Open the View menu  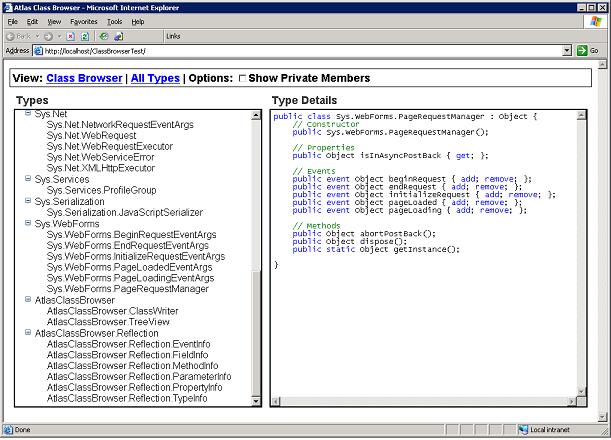point(54,22)
